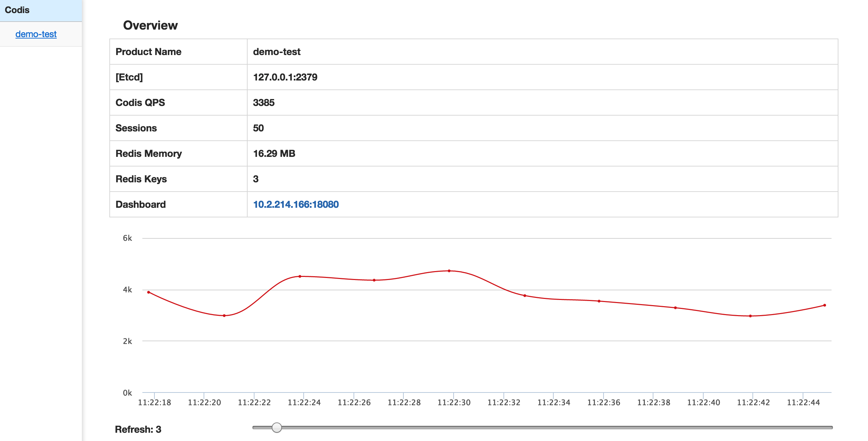
Task: Click the data point near 11:22:33
Action: (525, 295)
